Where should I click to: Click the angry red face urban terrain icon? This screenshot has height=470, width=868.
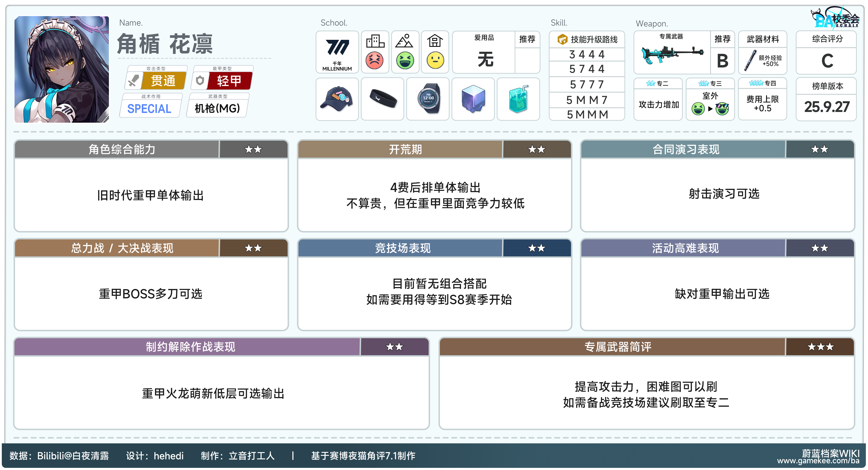[x=374, y=61]
